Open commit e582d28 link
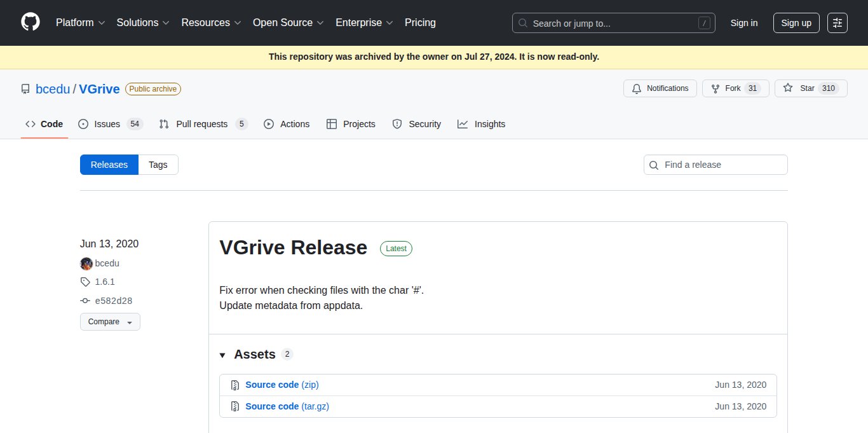Image resolution: width=868 pixels, height=433 pixels. click(x=113, y=301)
